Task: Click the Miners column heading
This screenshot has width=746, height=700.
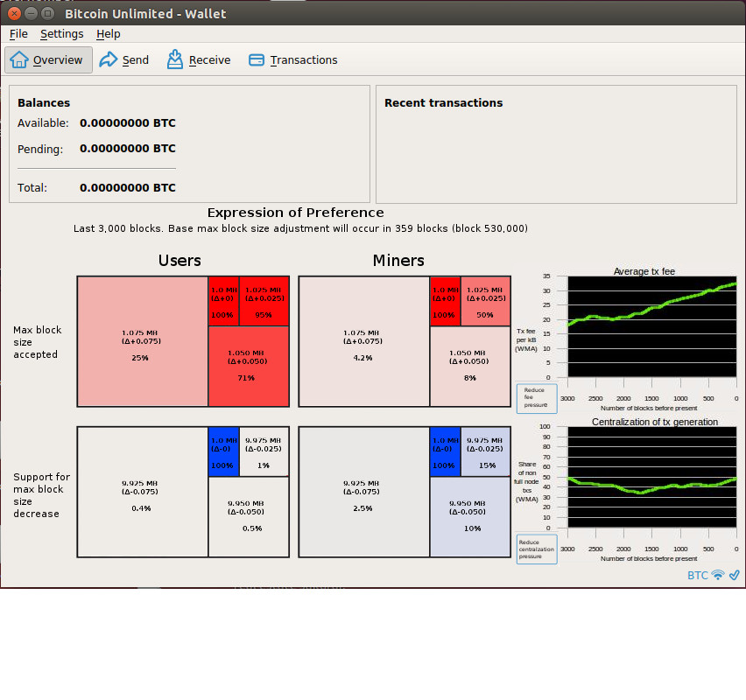Action: [x=398, y=261]
